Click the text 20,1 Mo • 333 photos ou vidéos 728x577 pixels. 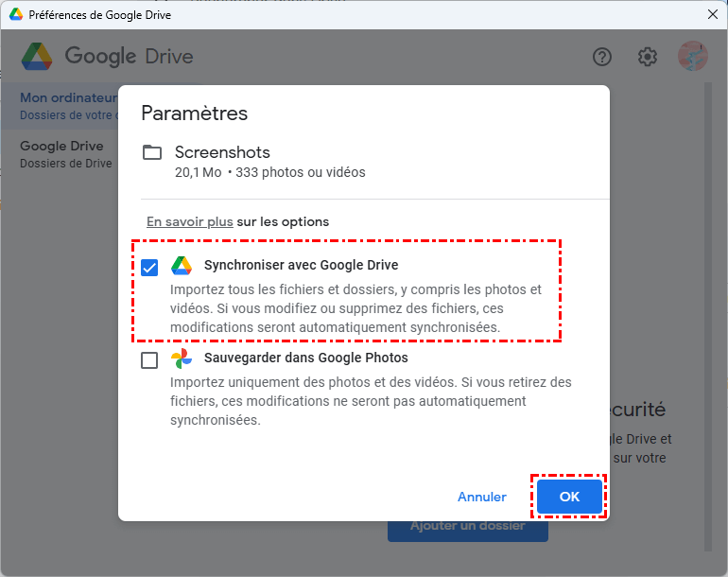[270, 172]
